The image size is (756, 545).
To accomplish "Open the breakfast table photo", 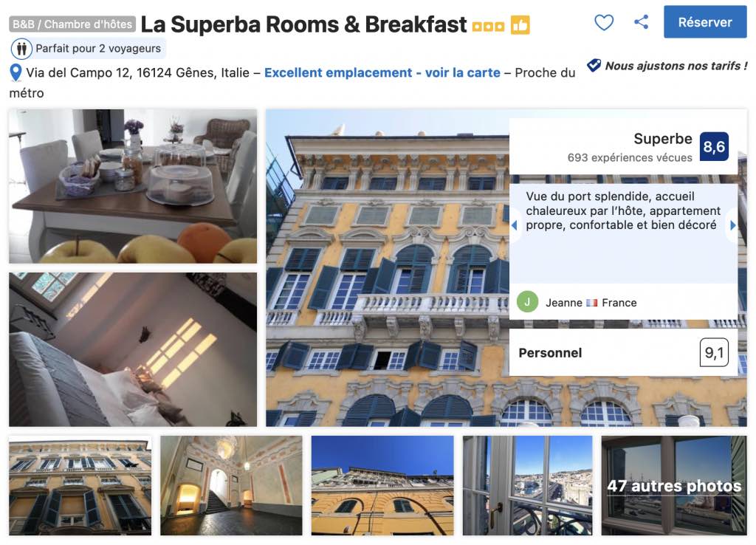I will [133, 186].
